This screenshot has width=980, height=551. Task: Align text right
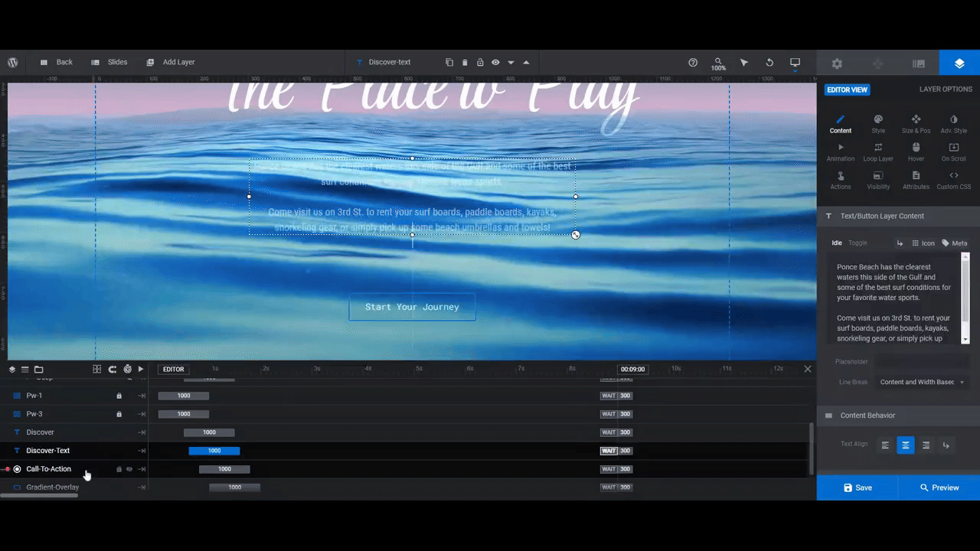pos(926,445)
